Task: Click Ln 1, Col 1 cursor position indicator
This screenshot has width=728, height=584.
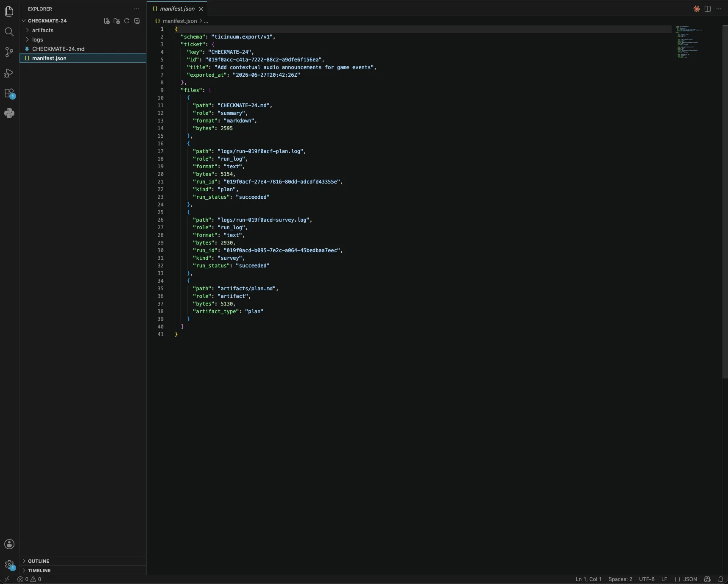Action: (589, 579)
